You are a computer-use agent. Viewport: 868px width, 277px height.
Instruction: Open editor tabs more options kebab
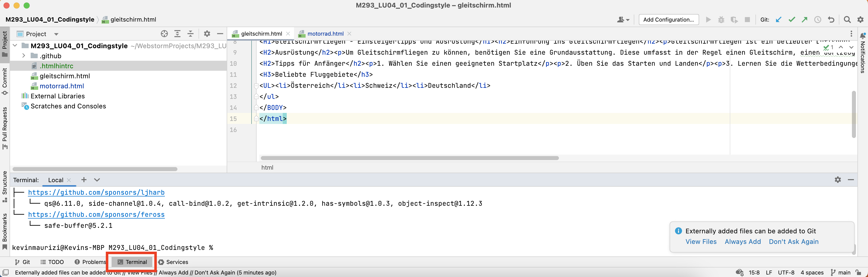pyautogui.click(x=851, y=34)
